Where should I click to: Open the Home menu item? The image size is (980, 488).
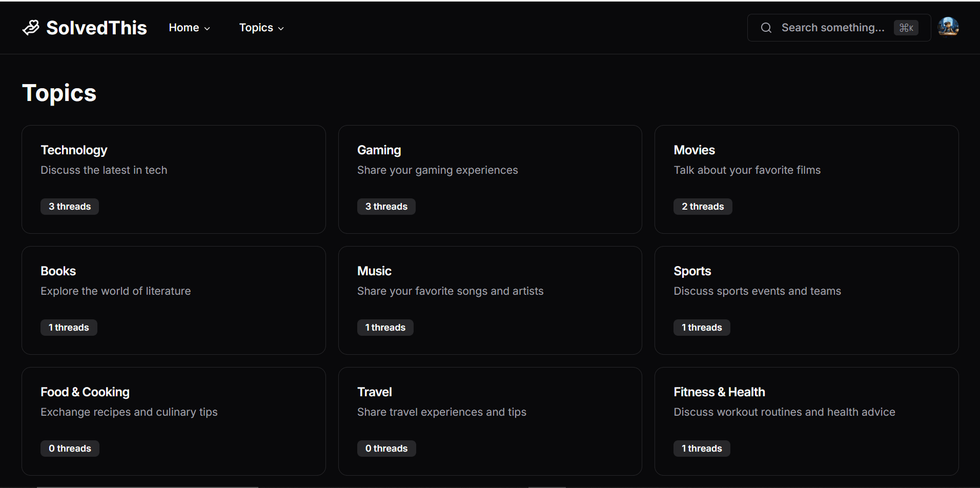point(184,28)
